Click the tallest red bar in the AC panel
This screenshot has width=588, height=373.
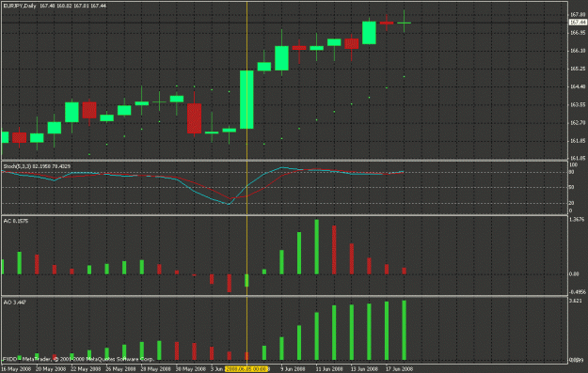[x=334, y=250]
